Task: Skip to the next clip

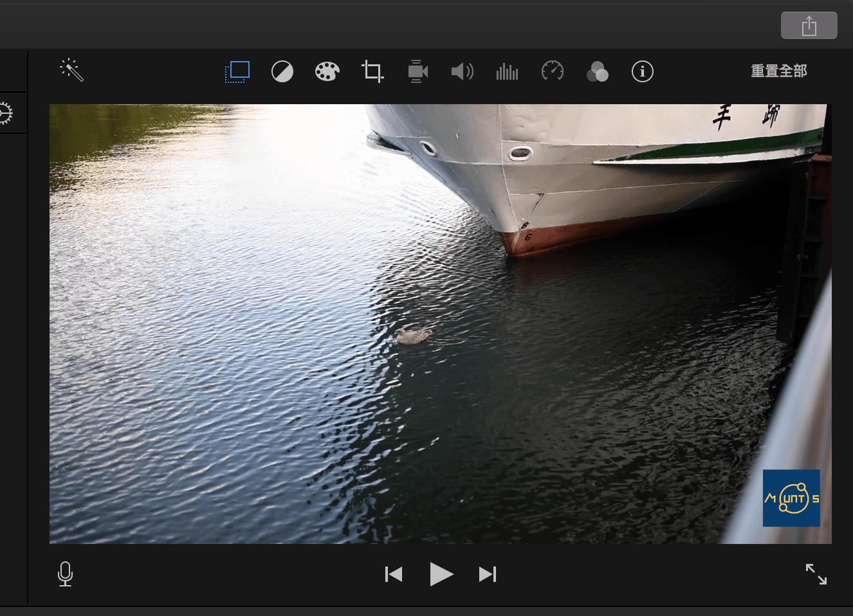Action: click(x=488, y=574)
